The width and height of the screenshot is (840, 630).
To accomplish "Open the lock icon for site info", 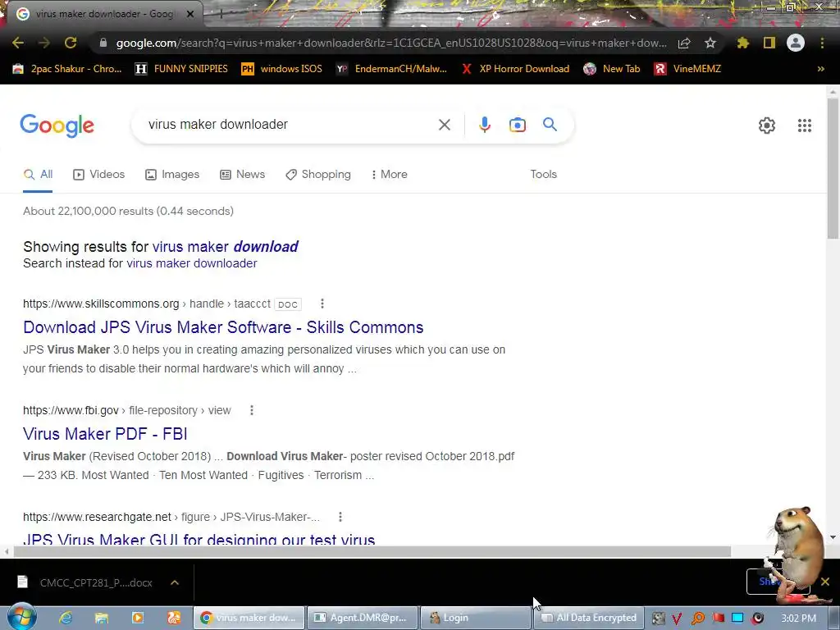I will point(103,43).
